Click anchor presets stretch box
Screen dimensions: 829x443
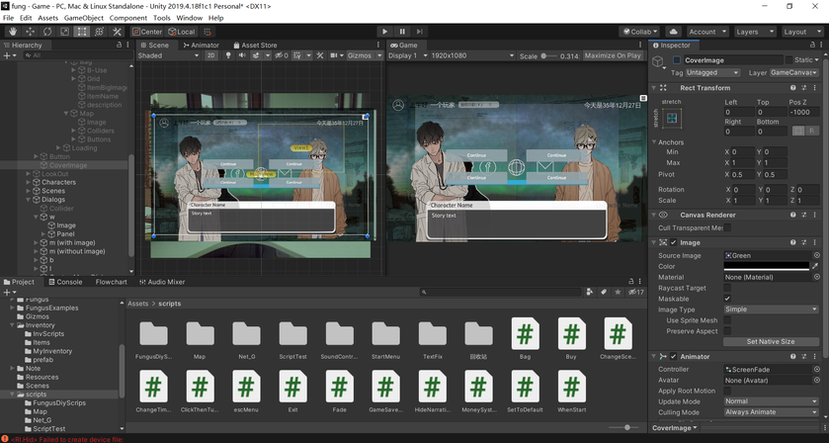(x=672, y=118)
